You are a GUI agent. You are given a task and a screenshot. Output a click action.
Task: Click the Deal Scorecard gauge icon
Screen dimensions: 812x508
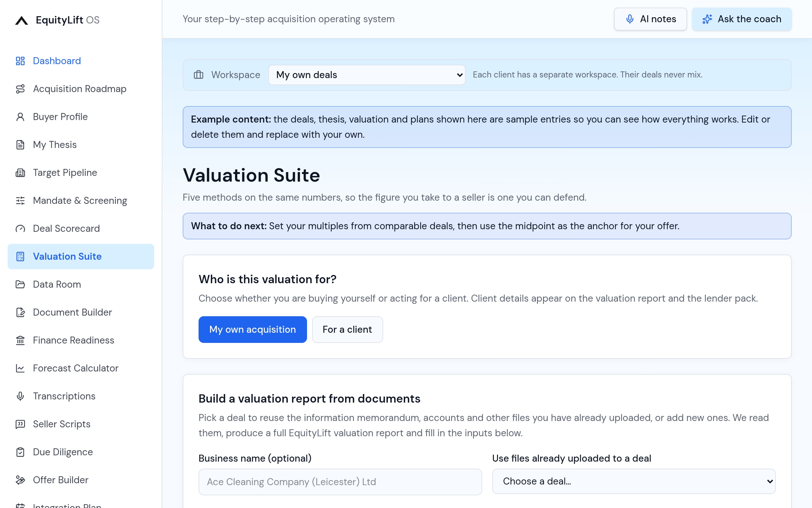click(20, 229)
